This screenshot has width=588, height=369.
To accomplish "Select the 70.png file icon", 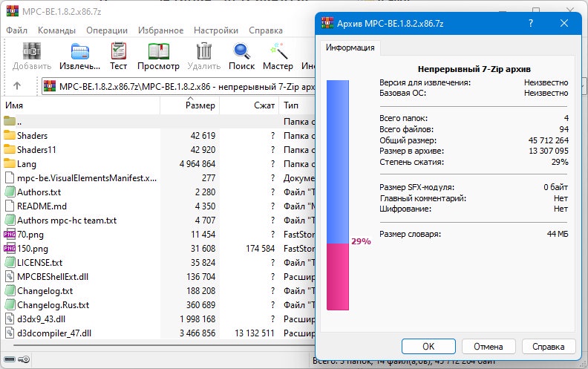I will pos(10,235).
